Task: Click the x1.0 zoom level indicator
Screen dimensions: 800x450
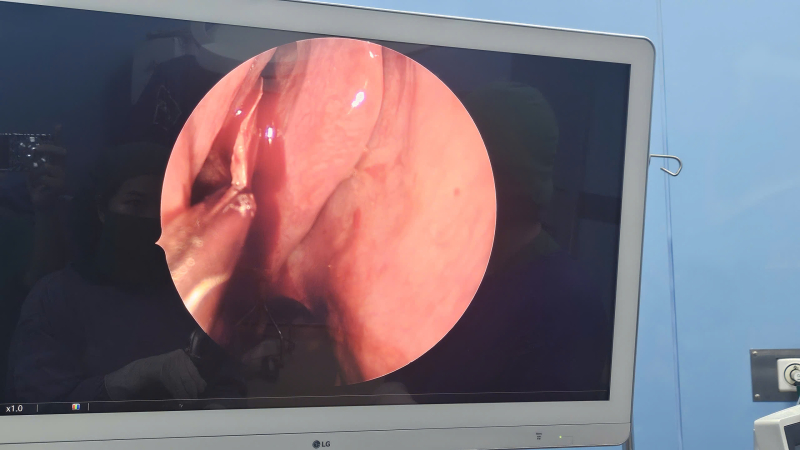Action: click(x=14, y=408)
